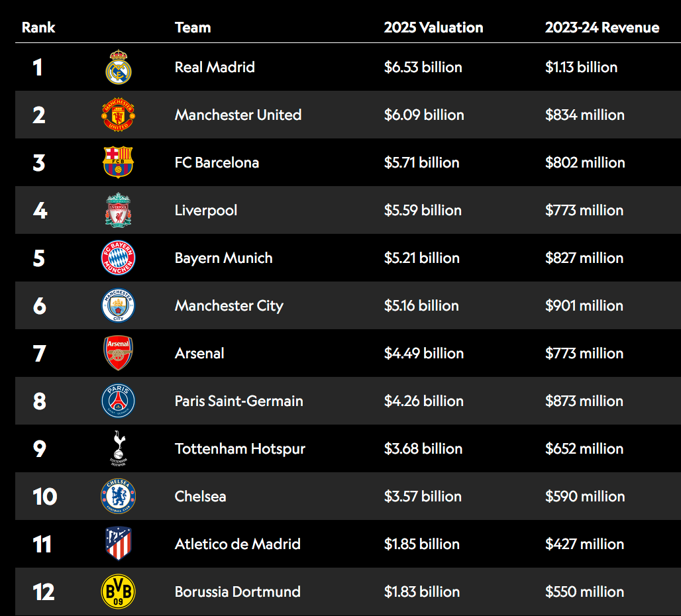This screenshot has width=681, height=616.
Task: Select the Atletico de Madrid crest
Action: (118, 544)
